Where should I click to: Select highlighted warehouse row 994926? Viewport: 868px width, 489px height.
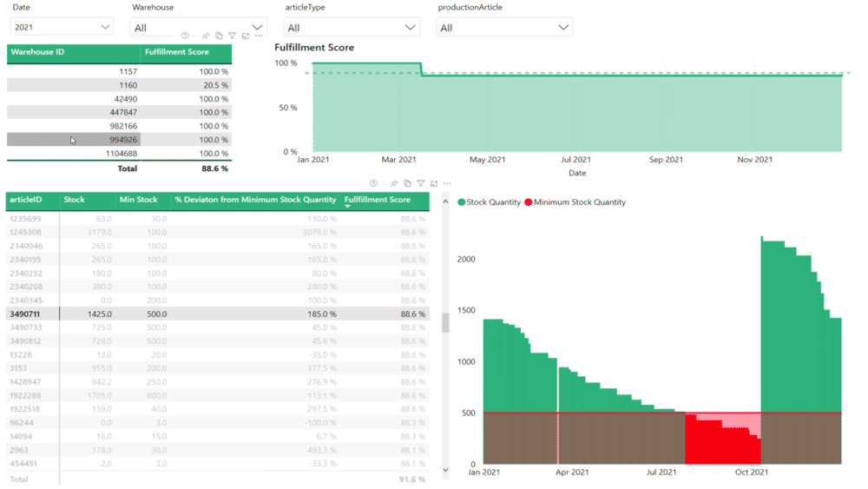point(119,140)
